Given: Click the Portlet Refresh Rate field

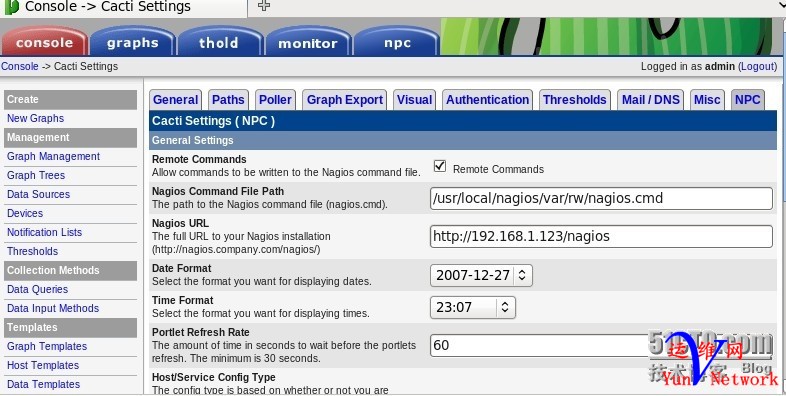Looking at the screenshot, I should tap(601, 345).
